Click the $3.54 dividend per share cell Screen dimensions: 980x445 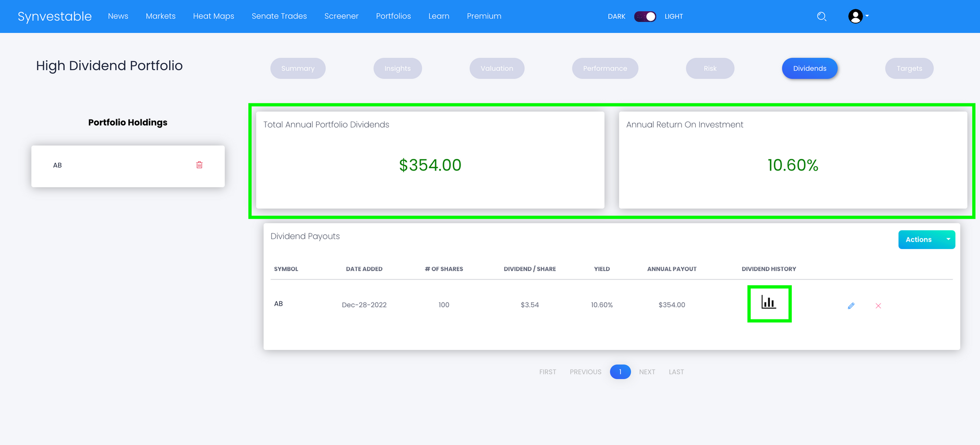530,305
